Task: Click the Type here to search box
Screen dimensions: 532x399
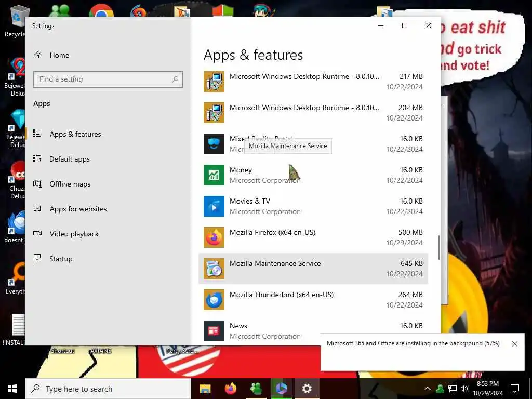Action: tap(108, 389)
